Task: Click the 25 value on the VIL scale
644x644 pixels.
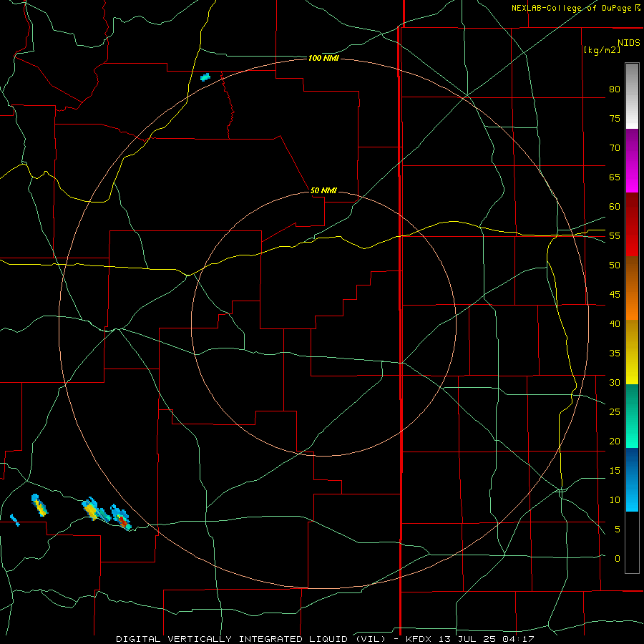Action: point(615,412)
